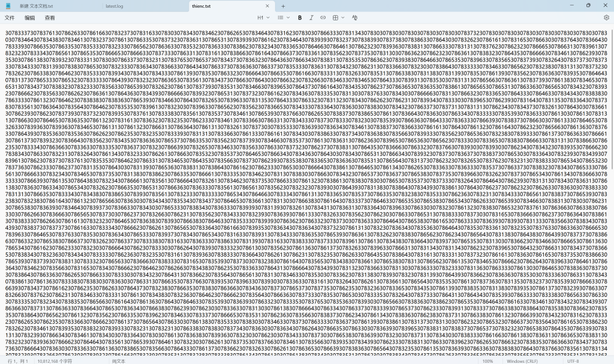The height and width of the screenshot is (364, 614).
Task: Open the 查看 menu
Action: pyautogui.click(x=50, y=18)
